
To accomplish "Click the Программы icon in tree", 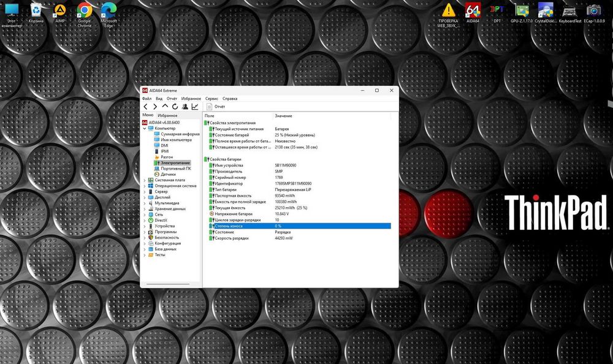I will click(151, 232).
